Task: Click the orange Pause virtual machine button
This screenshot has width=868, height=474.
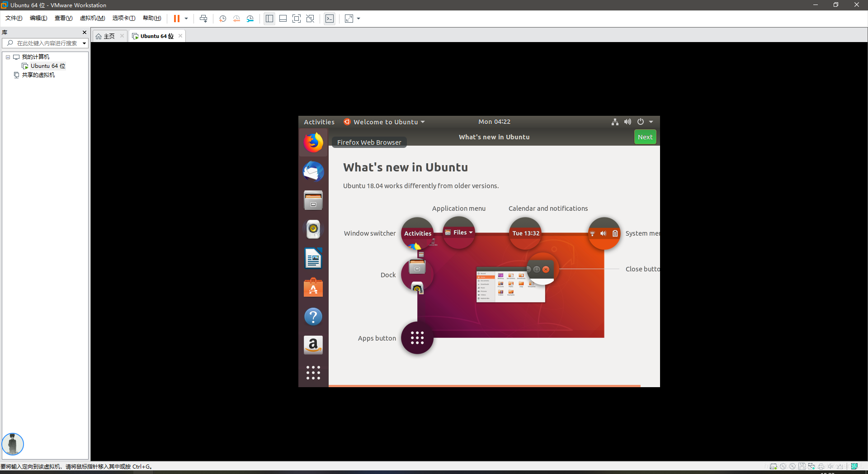Action: 177,19
